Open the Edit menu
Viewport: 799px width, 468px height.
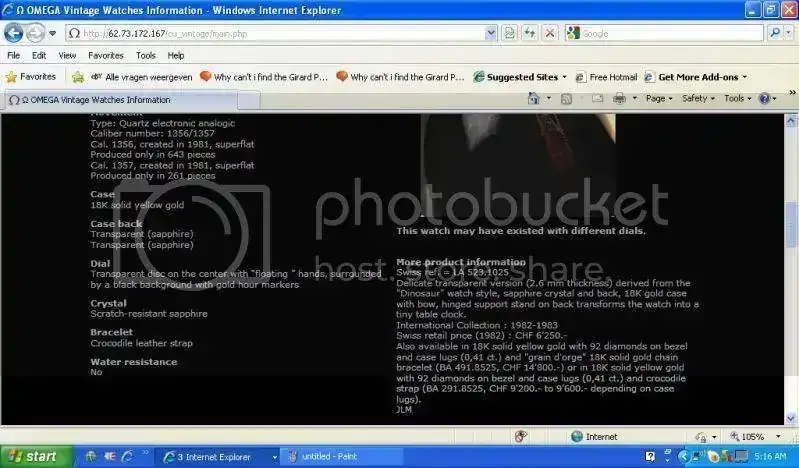click(x=39, y=55)
